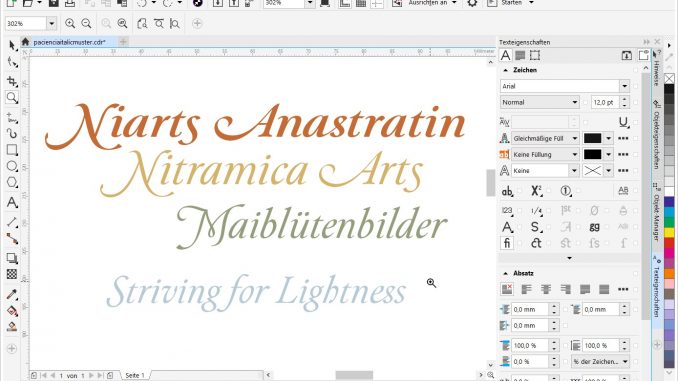Activate the Crop tool
This screenshot has height=381, width=678.
(12, 81)
